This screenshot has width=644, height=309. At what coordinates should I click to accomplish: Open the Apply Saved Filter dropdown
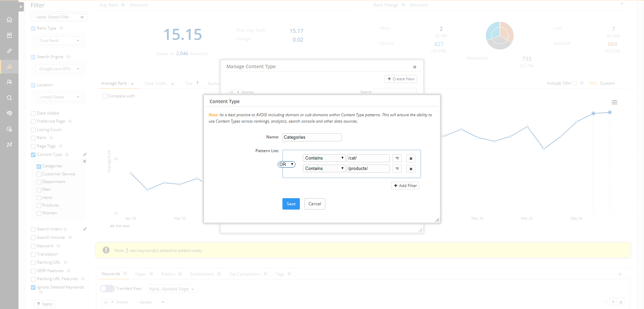coord(59,17)
